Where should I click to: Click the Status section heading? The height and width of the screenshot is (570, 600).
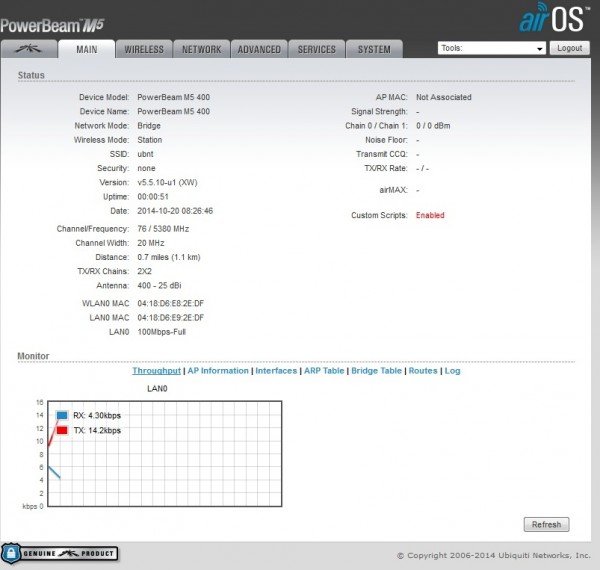click(31, 75)
